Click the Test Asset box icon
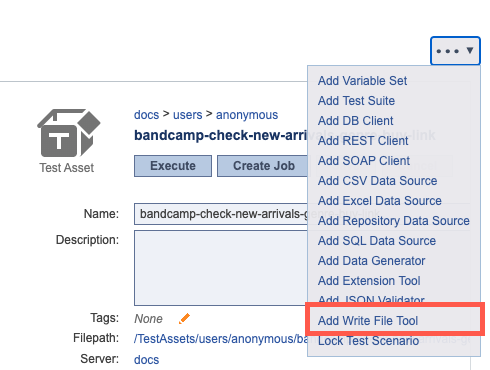The width and height of the screenshot is (490, 370). (69, 133)
